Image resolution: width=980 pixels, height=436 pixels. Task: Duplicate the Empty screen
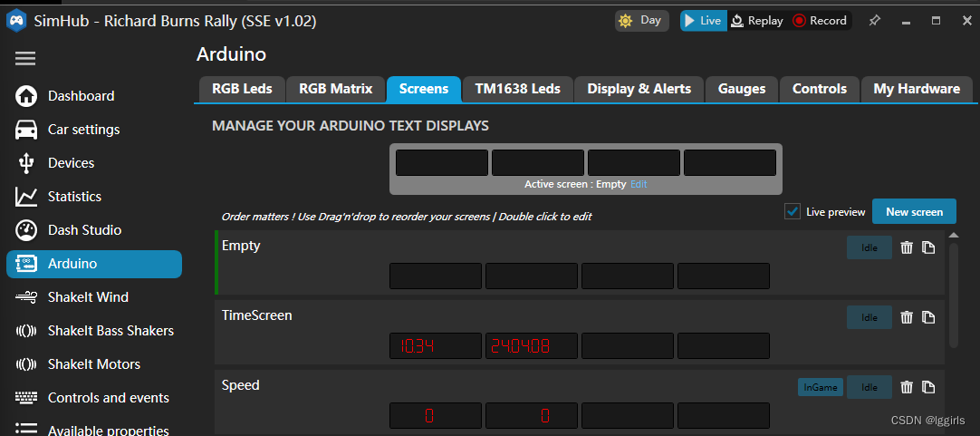928,247
